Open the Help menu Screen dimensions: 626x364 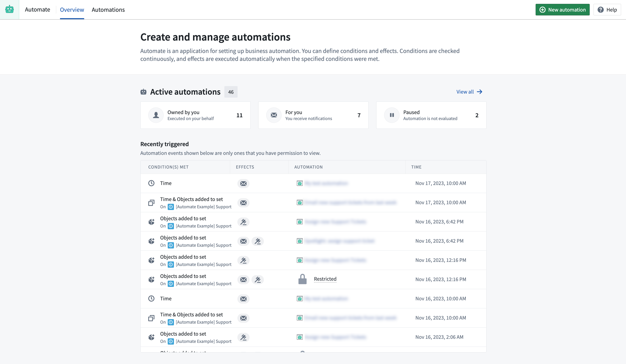[x=607, y=10]
